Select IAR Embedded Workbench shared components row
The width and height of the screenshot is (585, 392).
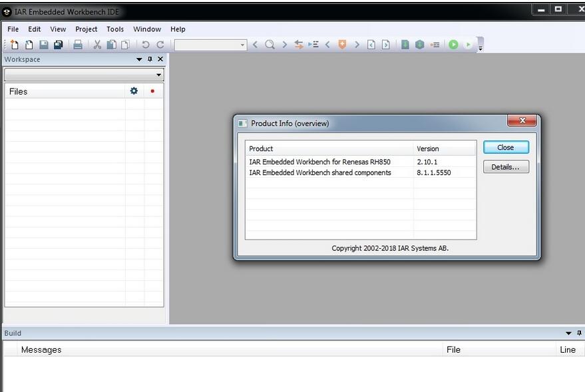tap(361, 172)
